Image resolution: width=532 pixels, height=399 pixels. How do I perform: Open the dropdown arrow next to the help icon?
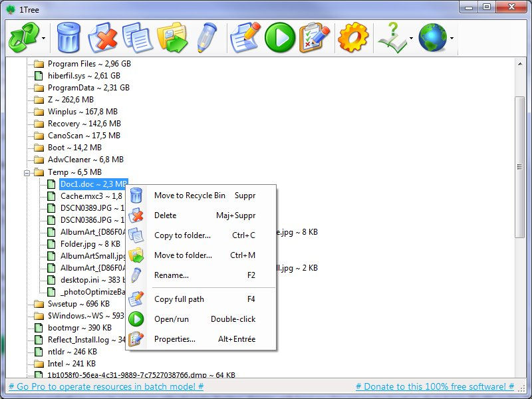point(411,38)
